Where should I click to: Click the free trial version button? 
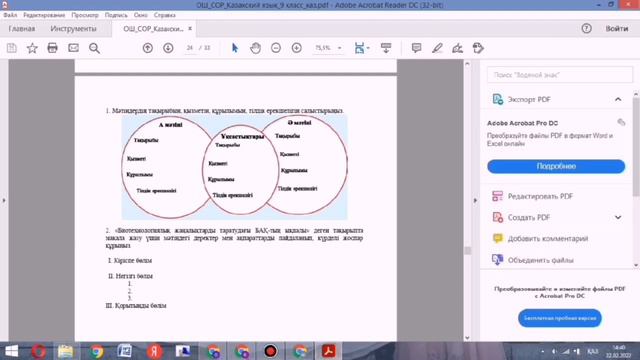[560, 318]
